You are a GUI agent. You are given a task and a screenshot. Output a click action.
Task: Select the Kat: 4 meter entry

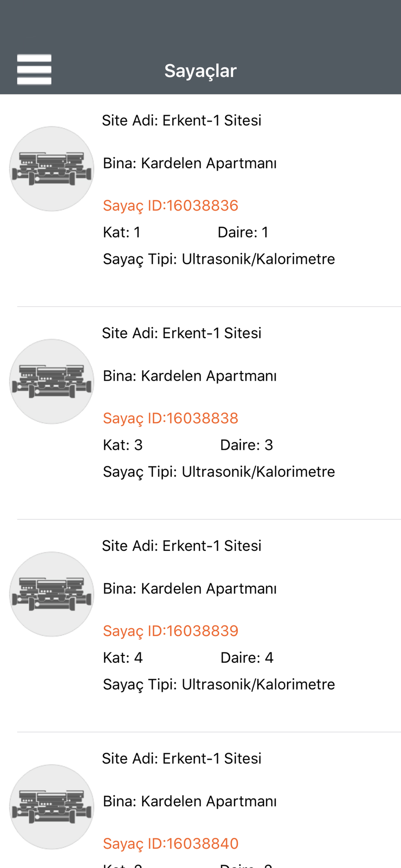(123, 658)
